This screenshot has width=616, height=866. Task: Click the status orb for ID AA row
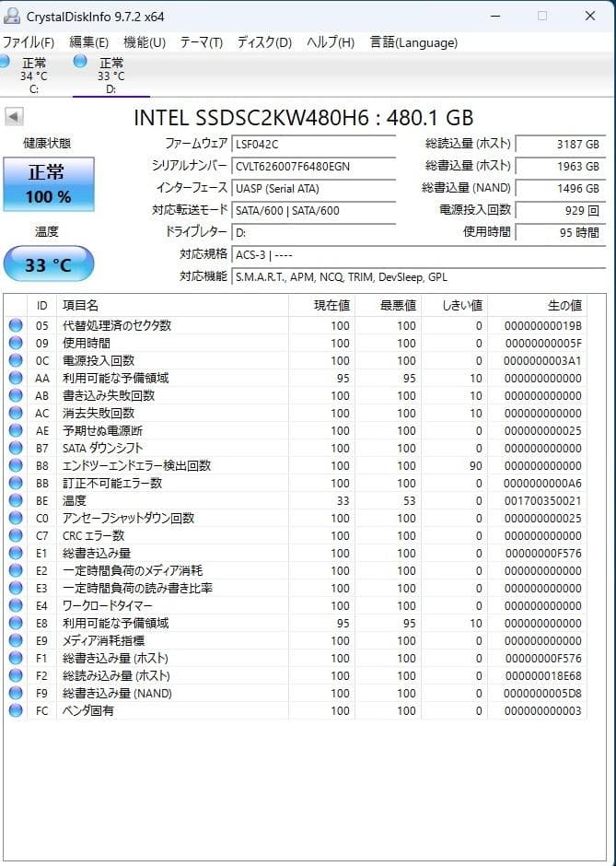16,378
